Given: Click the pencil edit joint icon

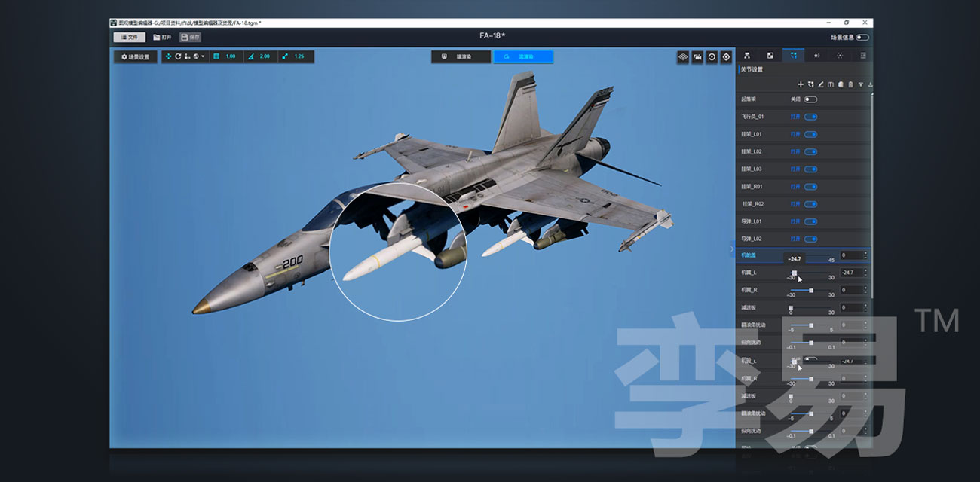Looking at the screenshot, I should (x=821, y=84).
